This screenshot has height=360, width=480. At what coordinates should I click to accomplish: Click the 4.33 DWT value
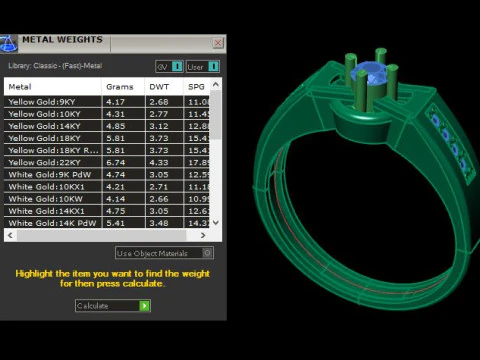point(159,163)
